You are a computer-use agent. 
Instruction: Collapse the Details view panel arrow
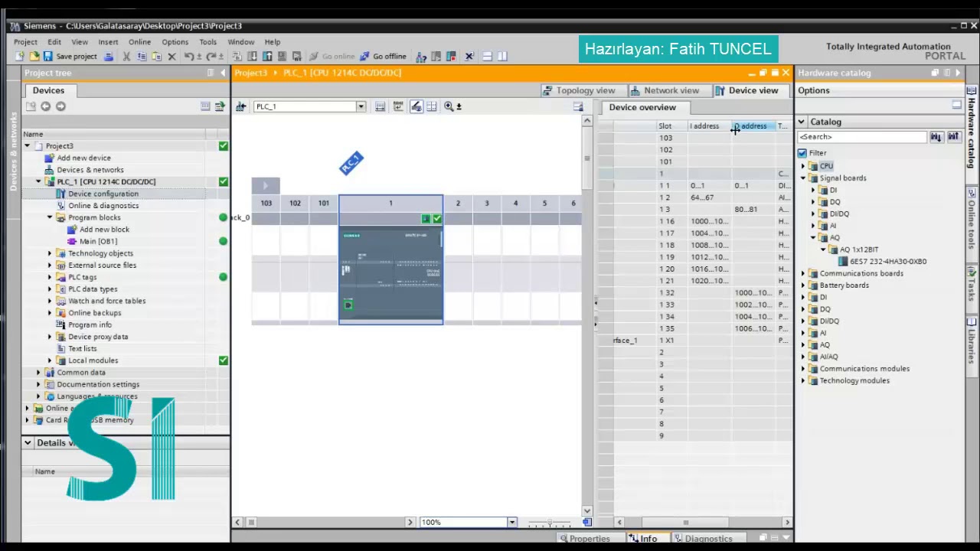click(28, 442)
